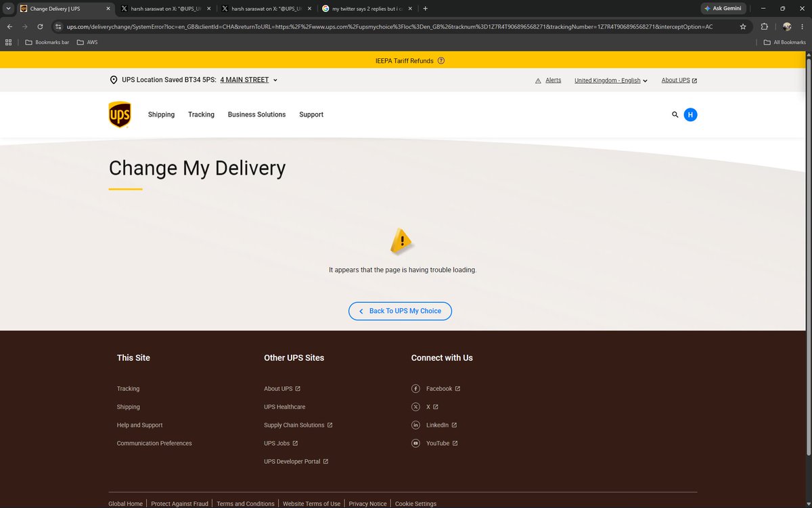Switch to the Google search tab
This screenshot has width=812, height=508.
(366, 9)
